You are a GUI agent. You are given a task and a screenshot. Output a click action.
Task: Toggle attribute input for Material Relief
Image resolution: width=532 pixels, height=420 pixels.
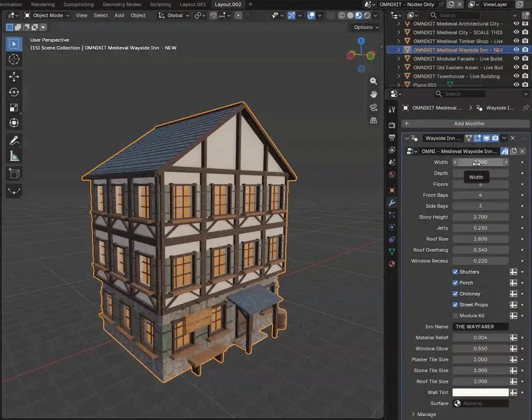coord(513,338)
